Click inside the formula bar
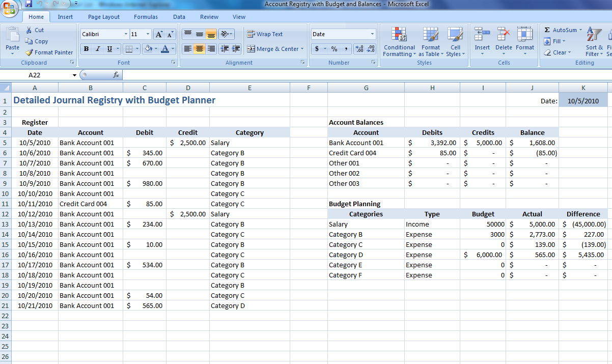 (367, 75)
